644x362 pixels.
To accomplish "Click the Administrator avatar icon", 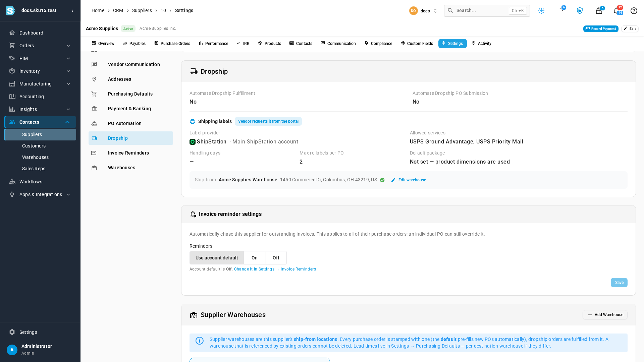I will tap(12, 350).
